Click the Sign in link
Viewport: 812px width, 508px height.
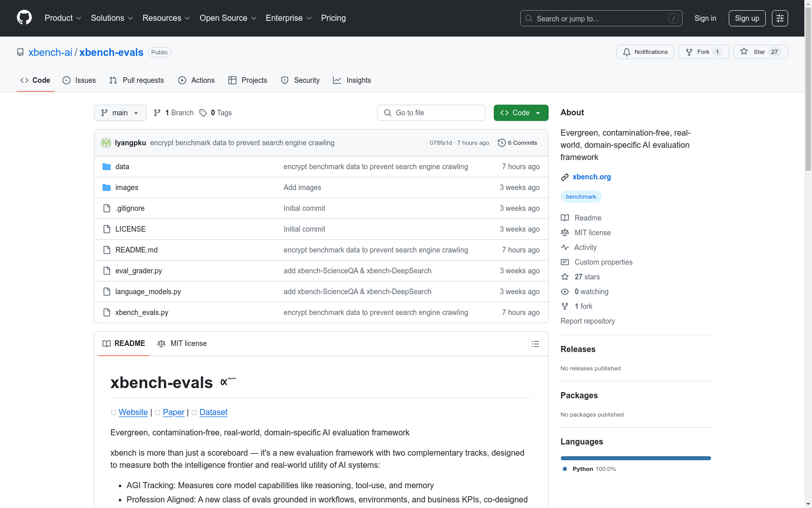705,18
